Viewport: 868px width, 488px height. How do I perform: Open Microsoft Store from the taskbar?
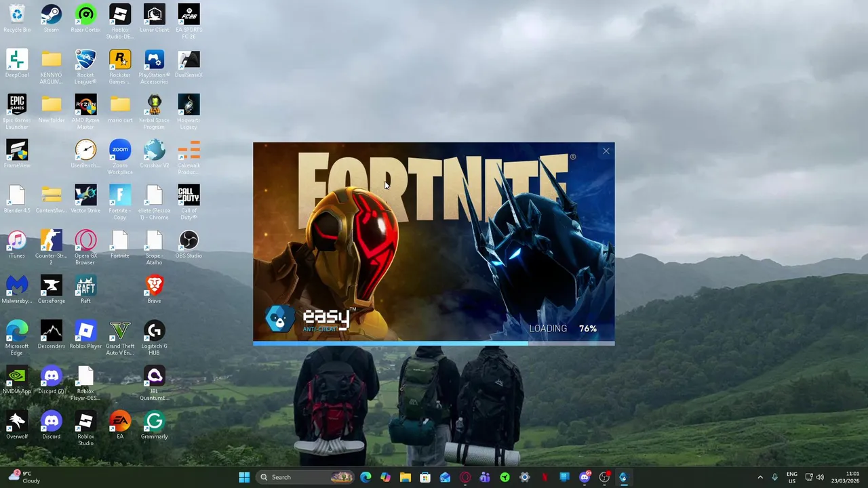tap(425, 477)
